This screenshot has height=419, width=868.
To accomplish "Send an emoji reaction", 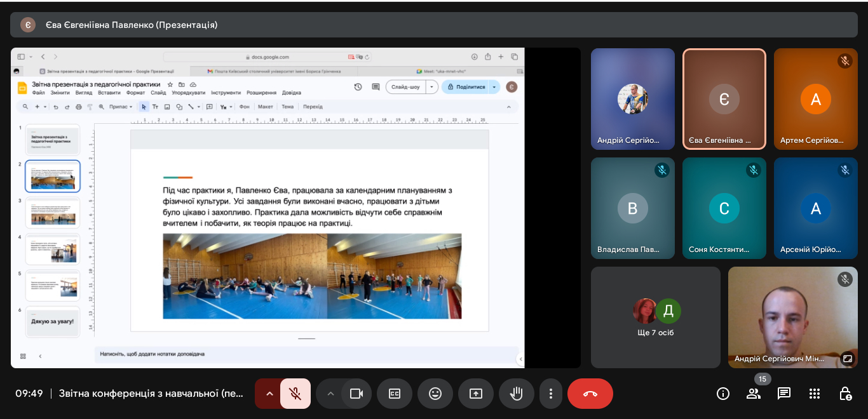I will click(x=435, y=394).
